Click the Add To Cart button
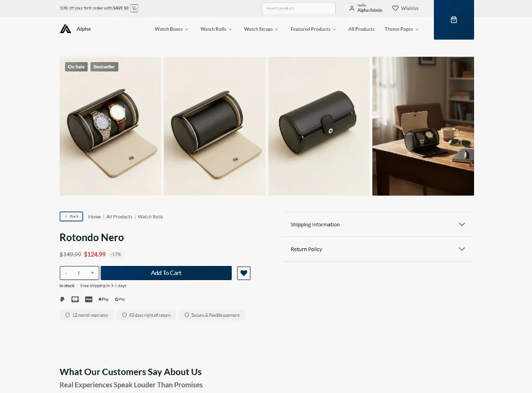This screenshot has width=532, height=393. point(166,273)
